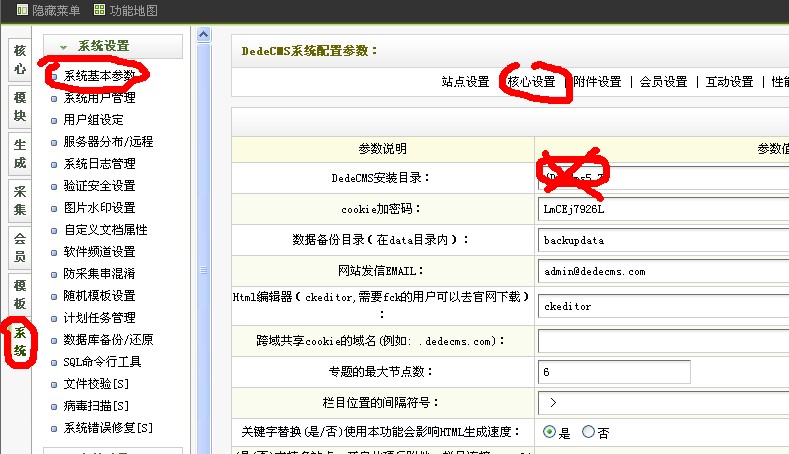This screenshot has width=789, height=454.
Task: Click bullet icon beside 防采集串混淆
Action: click(x=54, y=275)
